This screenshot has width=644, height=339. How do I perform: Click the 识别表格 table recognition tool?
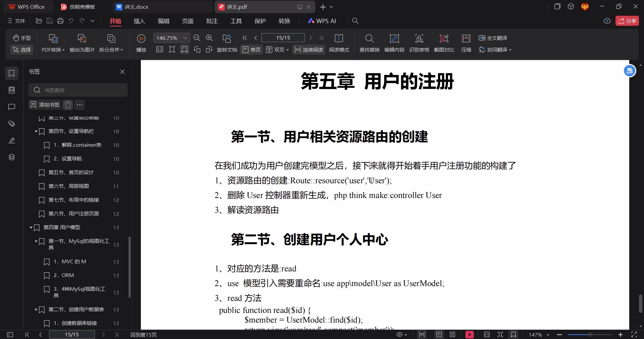tap(419, 43)
